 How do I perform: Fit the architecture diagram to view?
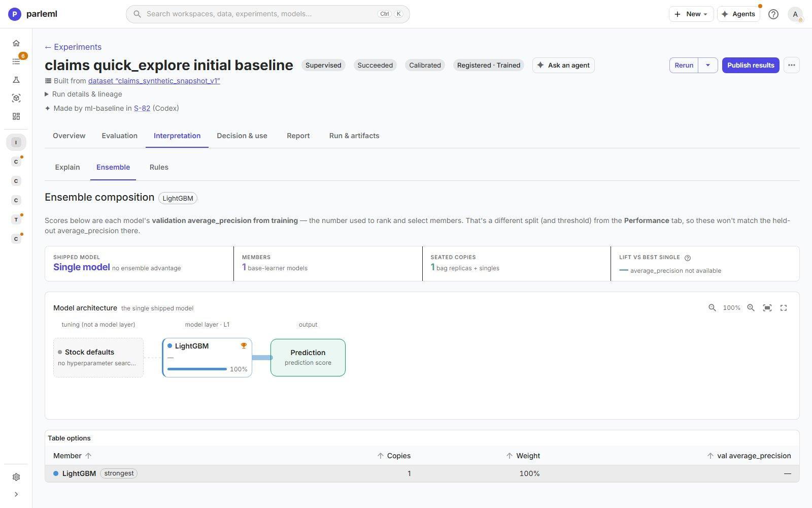coord(767,308)
